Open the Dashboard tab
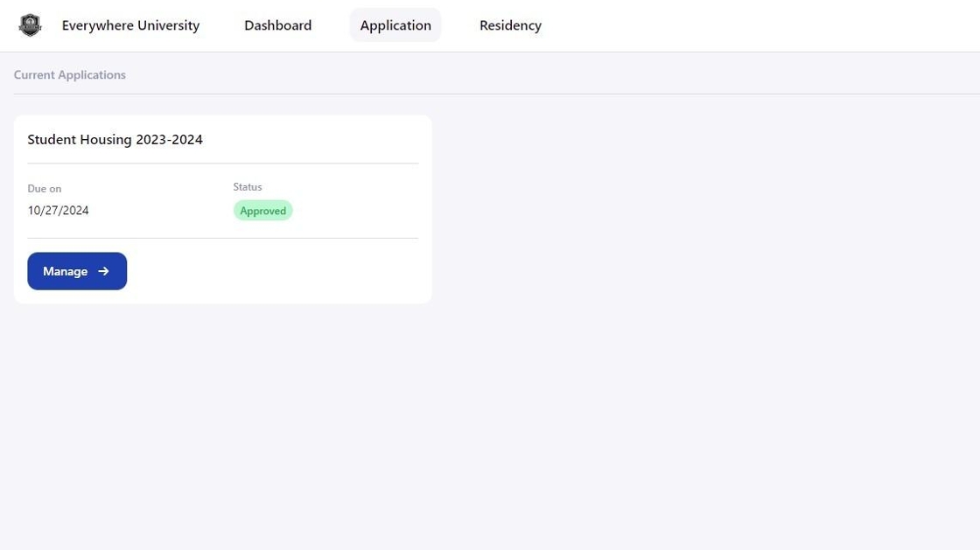Image resolution: width=980 pixels, height=550 pixels. pos(277,25)
